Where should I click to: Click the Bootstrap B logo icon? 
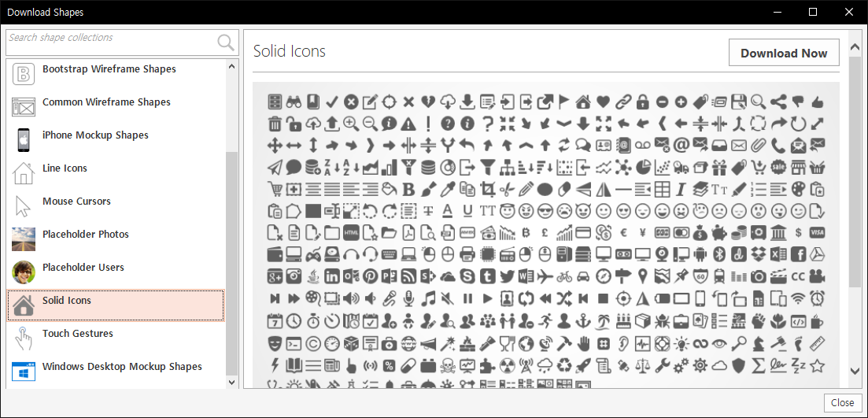[24, 74]
